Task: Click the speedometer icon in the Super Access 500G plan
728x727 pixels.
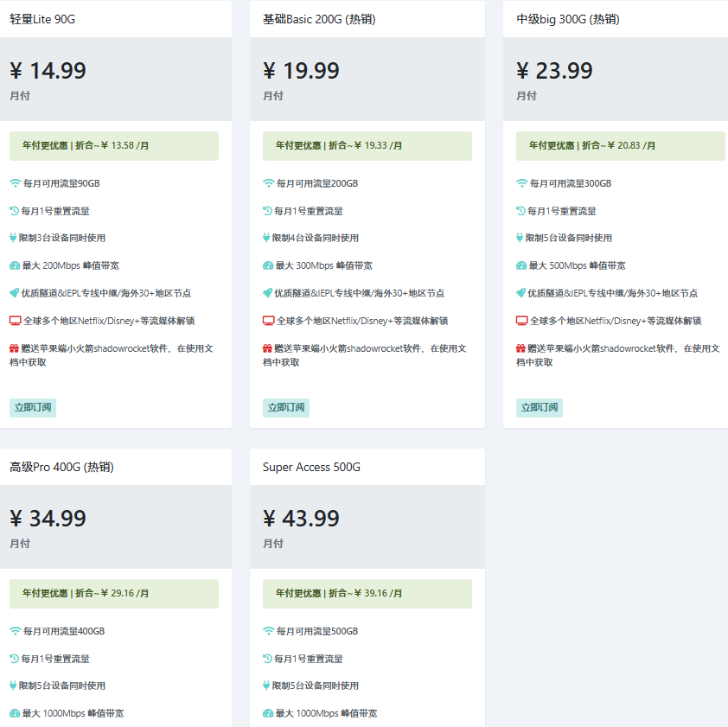Action: click(268, 713)
